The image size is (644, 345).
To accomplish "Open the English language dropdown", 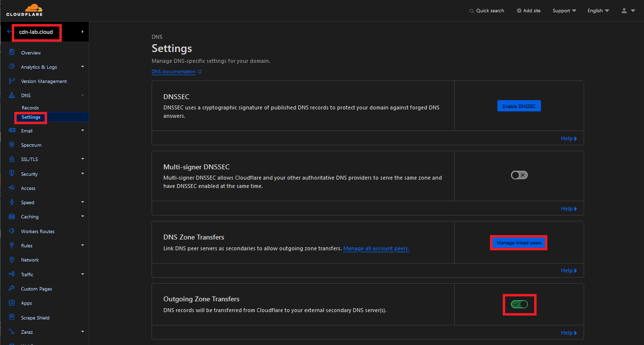I will (x=598, y=11).
